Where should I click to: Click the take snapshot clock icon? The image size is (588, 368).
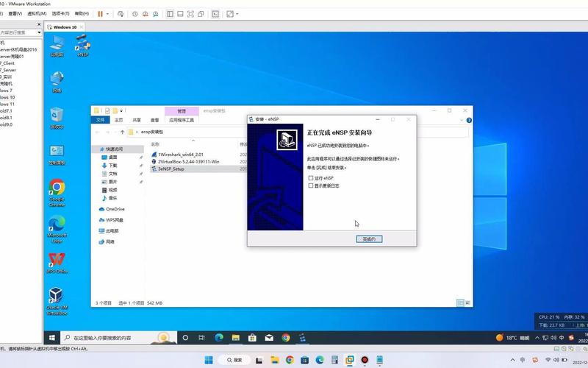pyautogui.click(x=135, y=14)
